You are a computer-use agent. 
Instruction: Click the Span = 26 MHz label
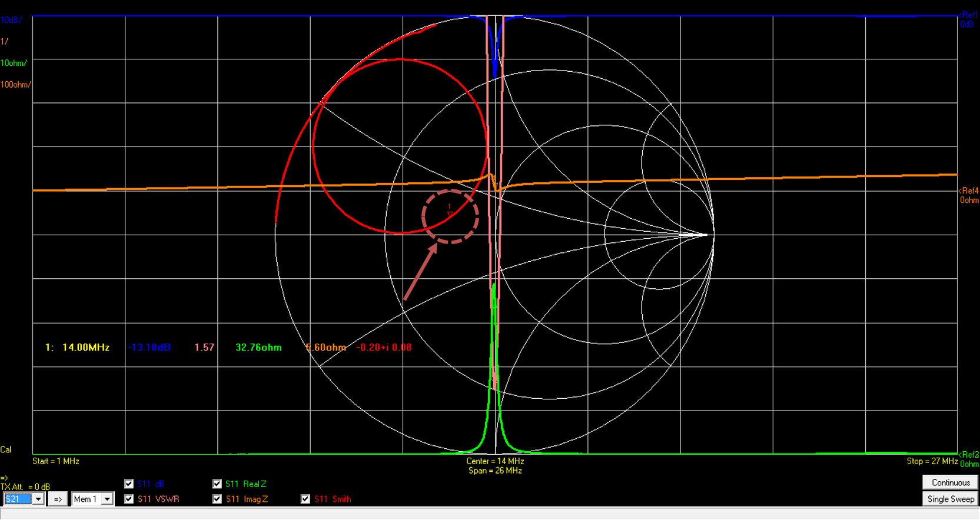coord(495,471)
